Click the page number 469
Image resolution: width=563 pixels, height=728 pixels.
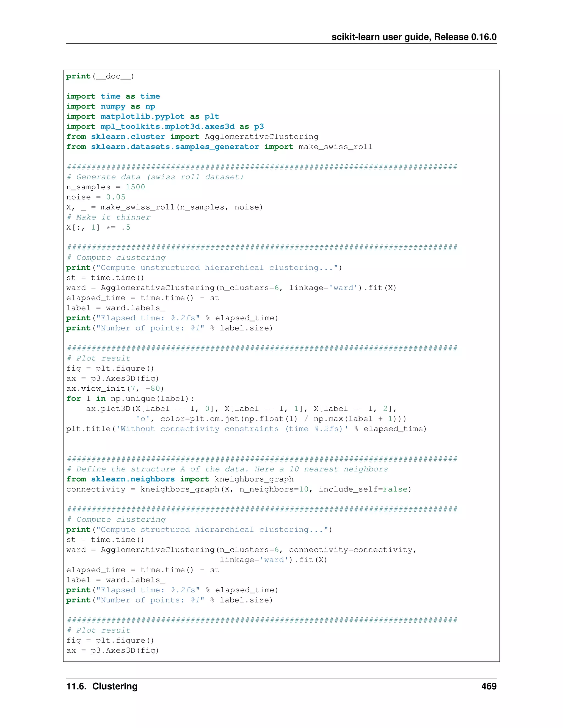point(489,686)
